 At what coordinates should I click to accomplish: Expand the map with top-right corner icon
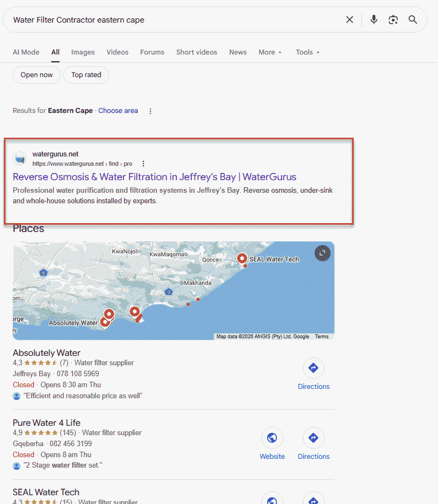coord(322,253)
